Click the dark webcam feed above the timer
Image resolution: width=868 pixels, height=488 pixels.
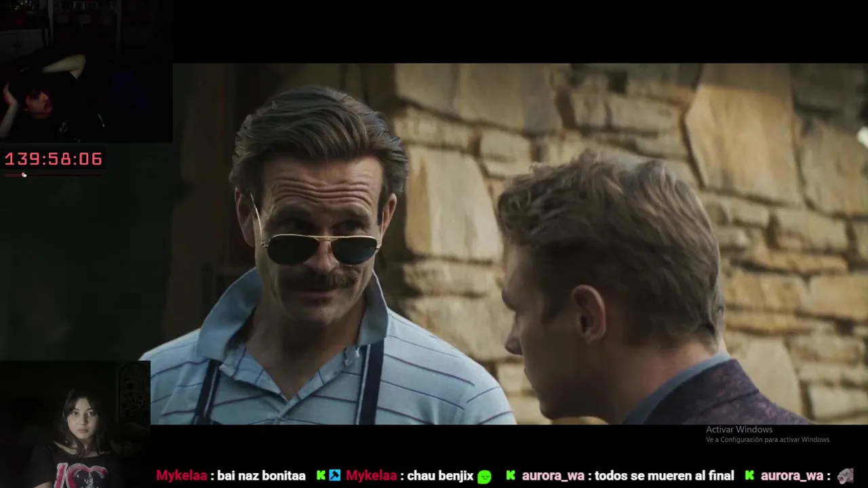(86, 71)
